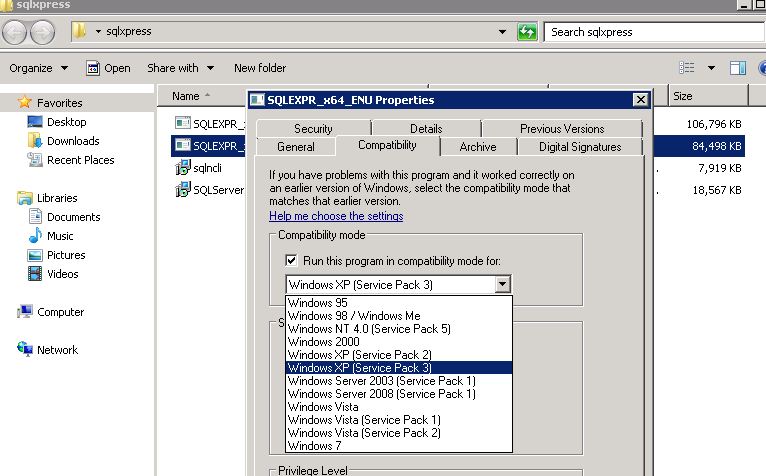Close the SQLEXPR Properties dialog

click(x=640, y=100)
